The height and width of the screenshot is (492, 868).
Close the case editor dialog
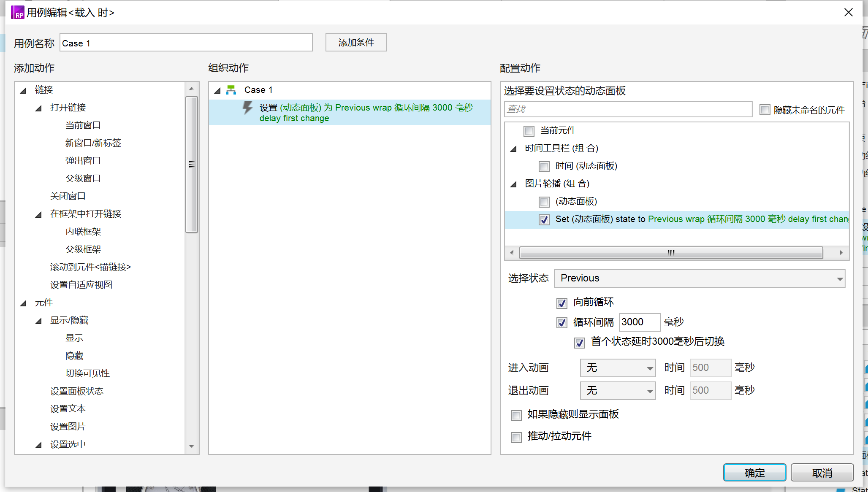coord(848,12)
